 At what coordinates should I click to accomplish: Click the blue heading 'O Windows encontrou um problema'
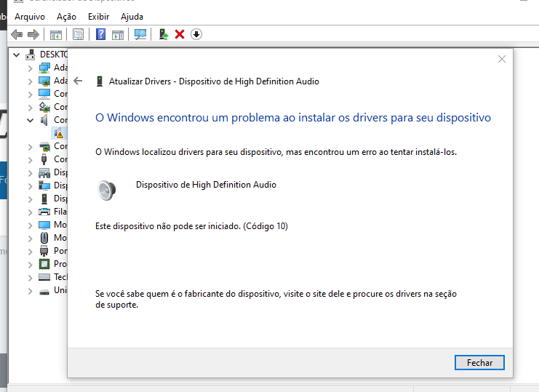tap(293, 118)
